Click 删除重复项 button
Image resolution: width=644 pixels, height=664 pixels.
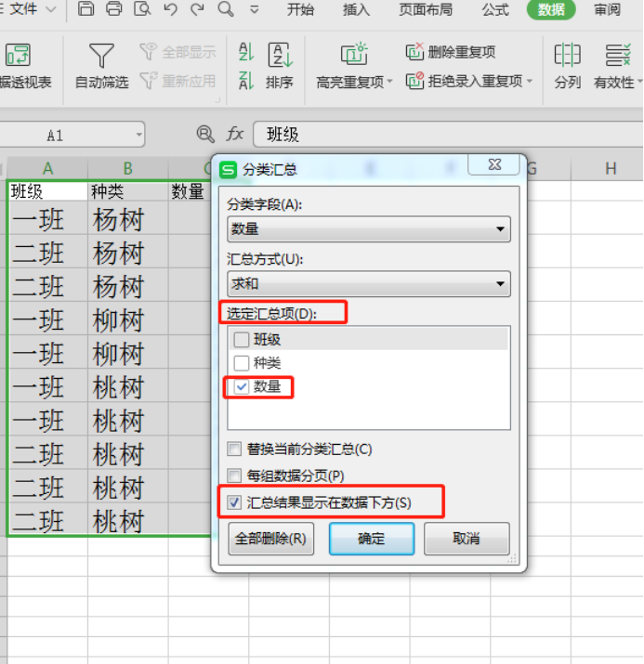pos(451,52)
